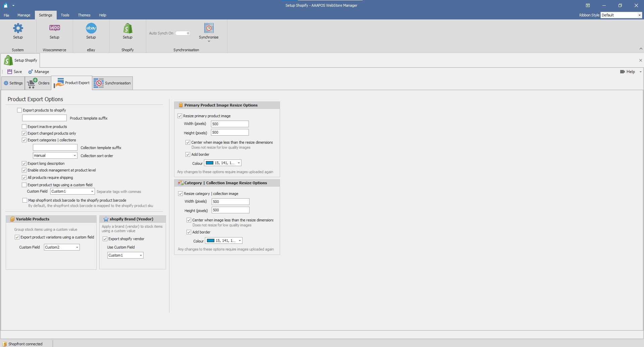Viewport: 644px width, 347px height.
Task: Pick primary image border colour swatch
Action: [210, 163]
